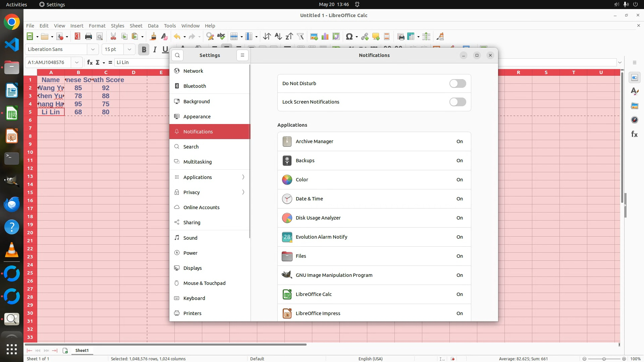The image size is (644, 362).
Task: Open the font size dropdown
Action: tap(129, 49)
